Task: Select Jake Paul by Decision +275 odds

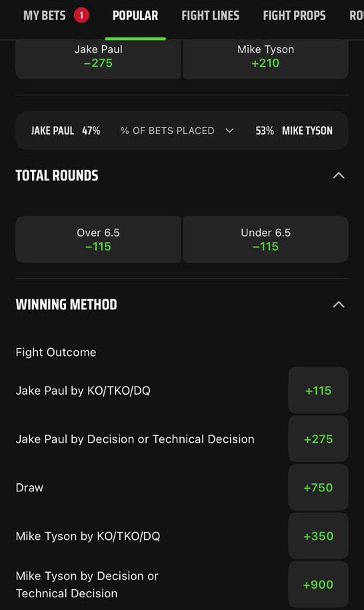Action: [x=318, y=439]
